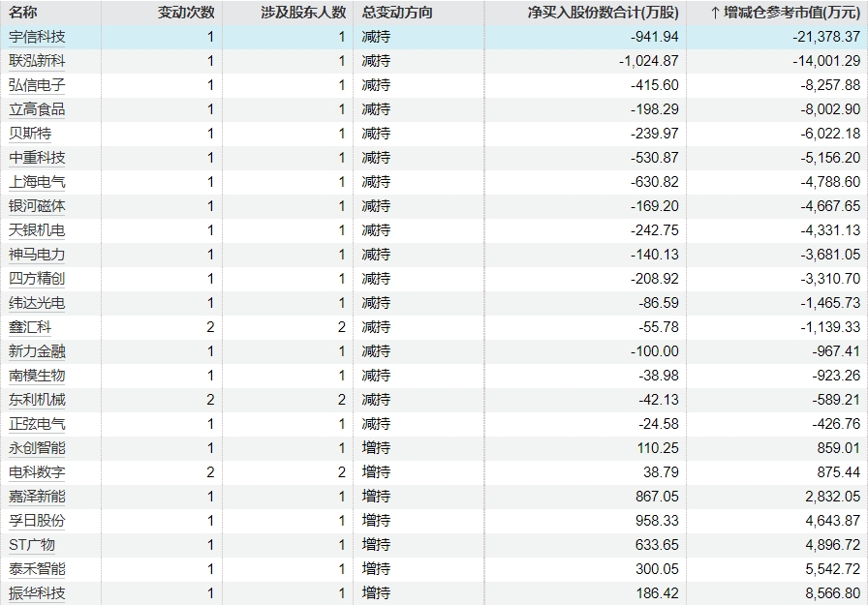The height and width of the screenshot is (605, 868).
Task: Open the 南模生物 stock link
Action: 37,376
